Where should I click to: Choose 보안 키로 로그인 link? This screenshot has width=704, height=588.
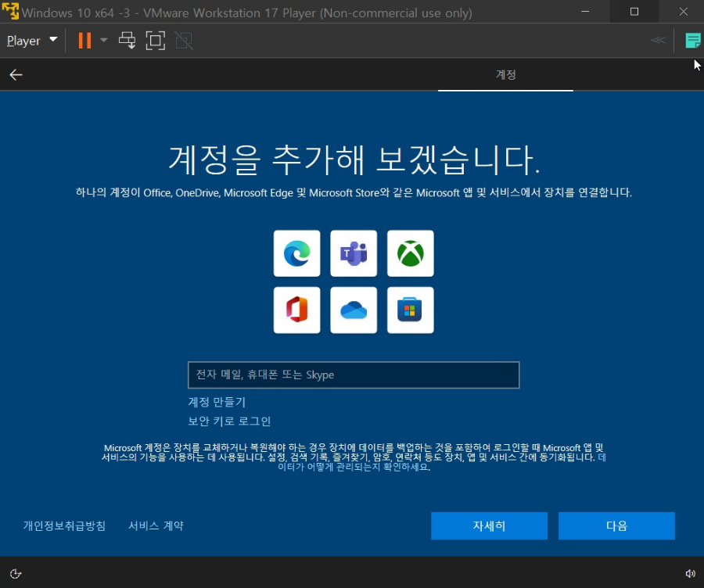tap(229, 421)
